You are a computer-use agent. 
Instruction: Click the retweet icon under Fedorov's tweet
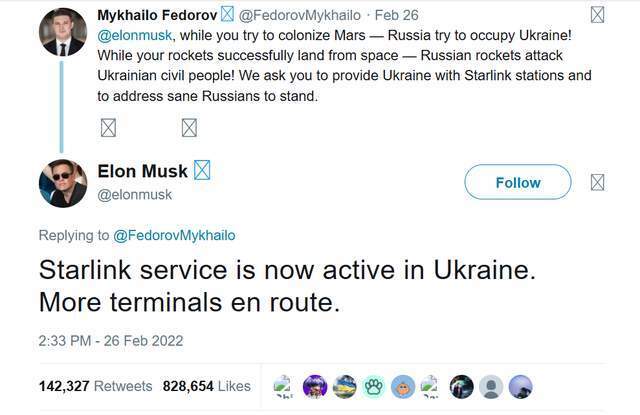(x=189, y=127)
